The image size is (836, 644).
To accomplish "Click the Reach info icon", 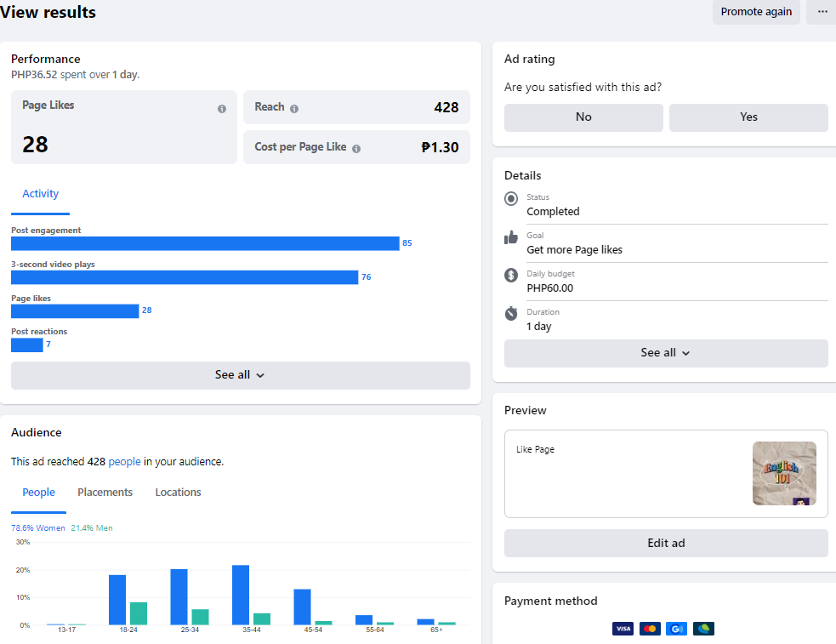I will (x=293, y=109).
